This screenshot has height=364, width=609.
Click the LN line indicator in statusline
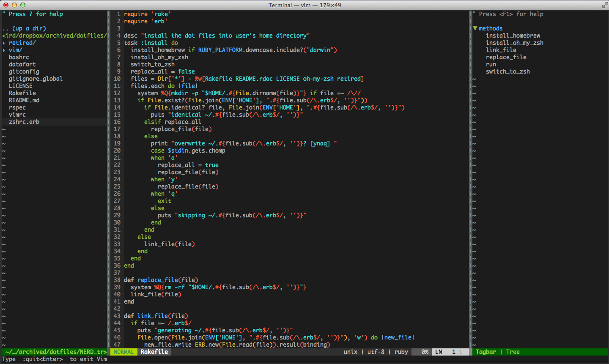pyautogui.click(x=439, y=352)
